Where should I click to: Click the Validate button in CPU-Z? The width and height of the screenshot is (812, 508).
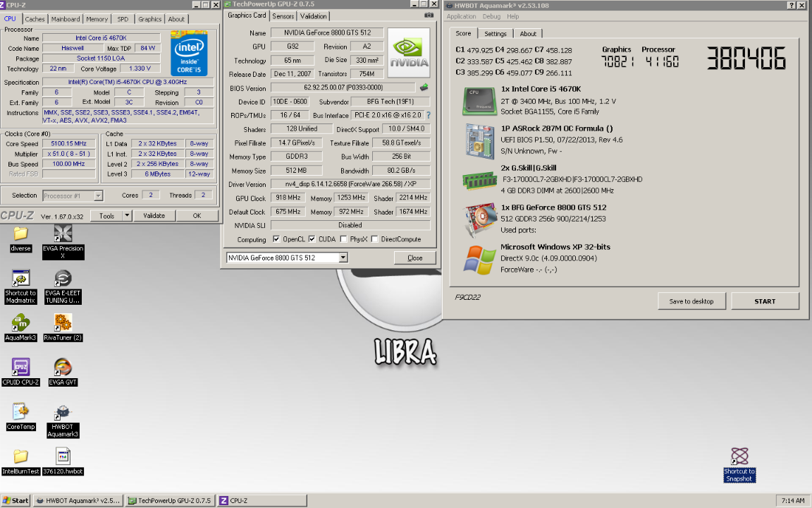click(154, 216)
